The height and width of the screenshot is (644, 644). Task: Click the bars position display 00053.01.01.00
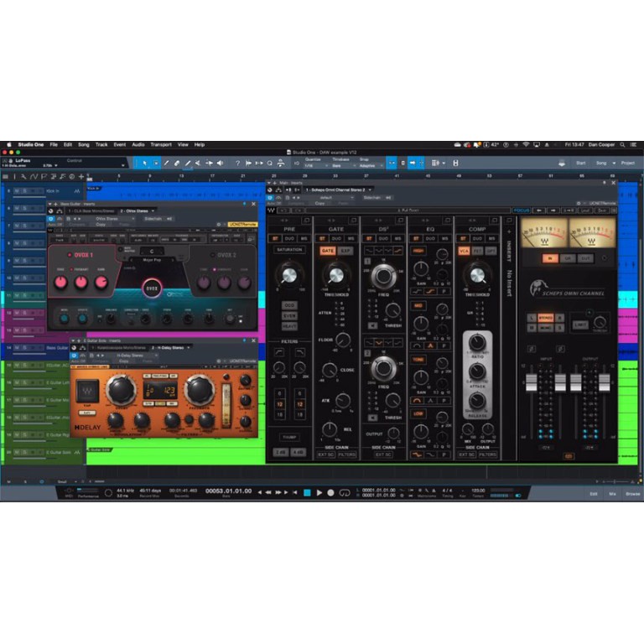tap(228, 492)
